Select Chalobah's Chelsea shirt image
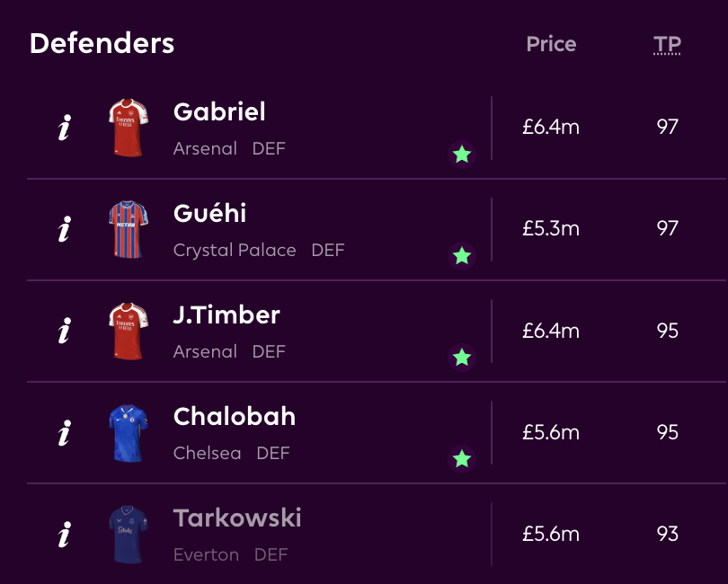Screen dimensions: 728x584 point(129,433)
